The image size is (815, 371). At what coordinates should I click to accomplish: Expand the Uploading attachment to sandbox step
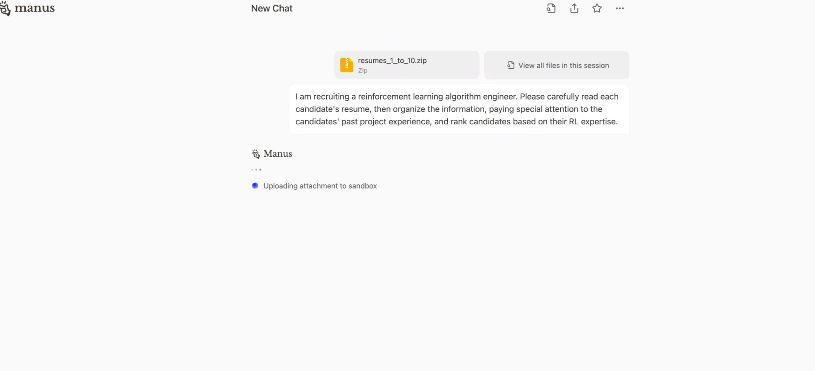320,186
